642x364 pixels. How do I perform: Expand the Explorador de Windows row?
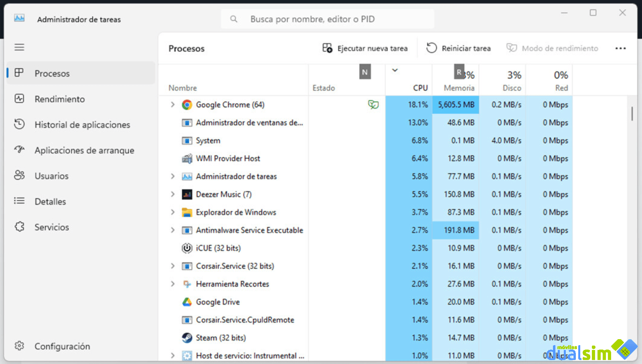173,212
